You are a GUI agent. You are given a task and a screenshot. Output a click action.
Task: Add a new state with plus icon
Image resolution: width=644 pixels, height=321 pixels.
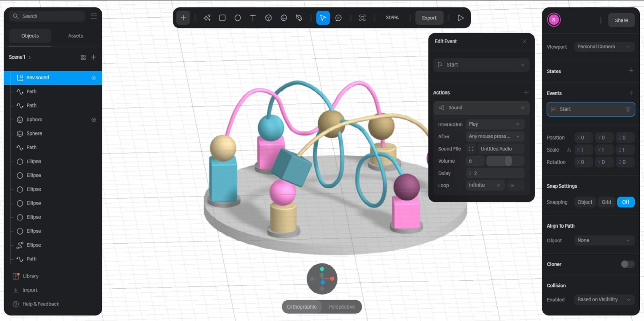tap(631, 71)
